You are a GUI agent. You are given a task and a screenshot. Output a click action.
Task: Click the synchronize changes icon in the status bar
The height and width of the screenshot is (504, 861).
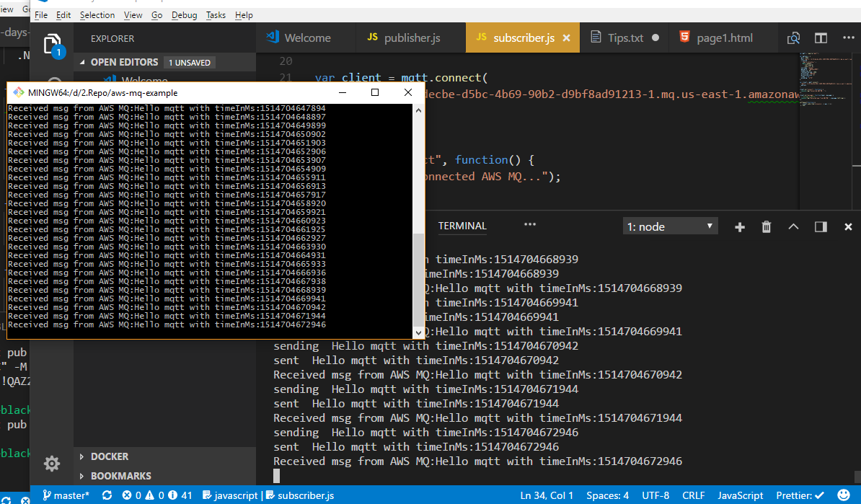(x=107, y=495)
